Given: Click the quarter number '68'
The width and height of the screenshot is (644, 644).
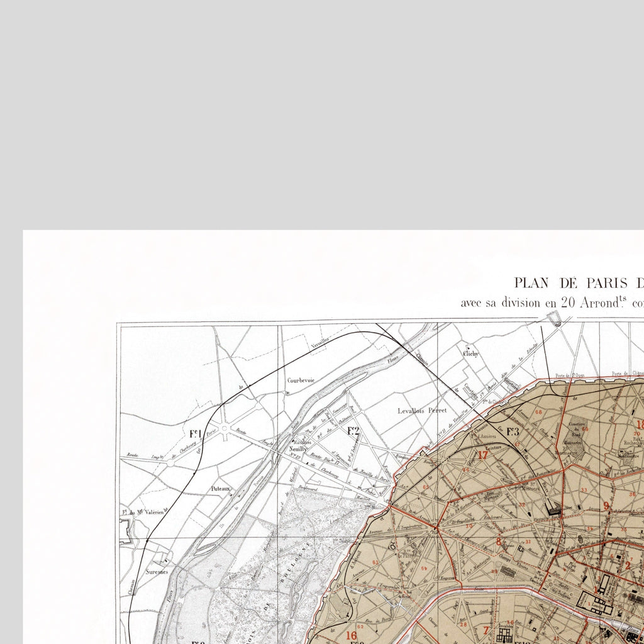Looking at the screenshot, I should click(x=538, y=412).
